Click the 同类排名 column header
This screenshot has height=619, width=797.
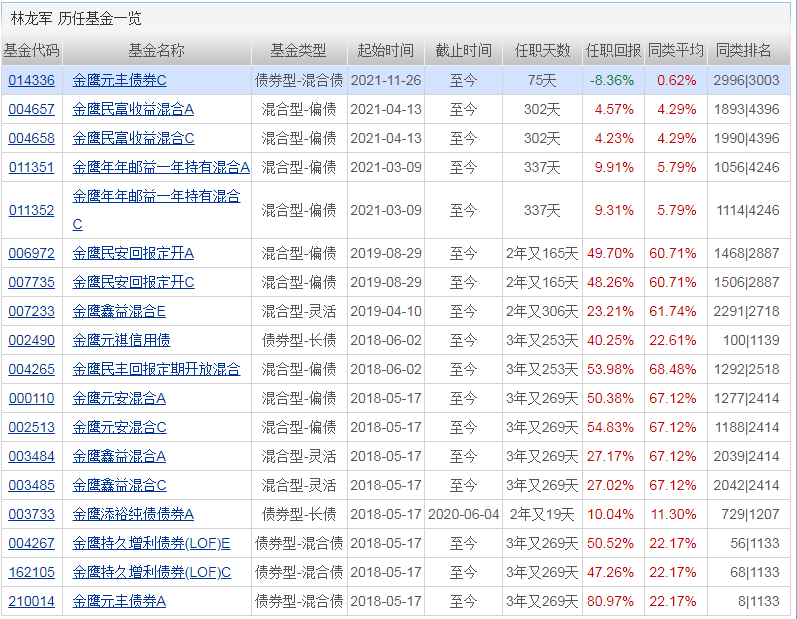[745, 51]
